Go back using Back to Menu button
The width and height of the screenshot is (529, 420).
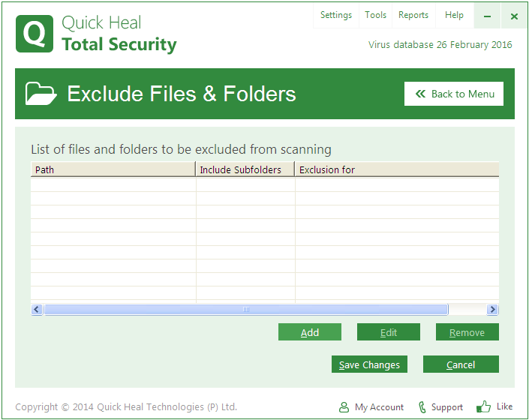point(454,94)
